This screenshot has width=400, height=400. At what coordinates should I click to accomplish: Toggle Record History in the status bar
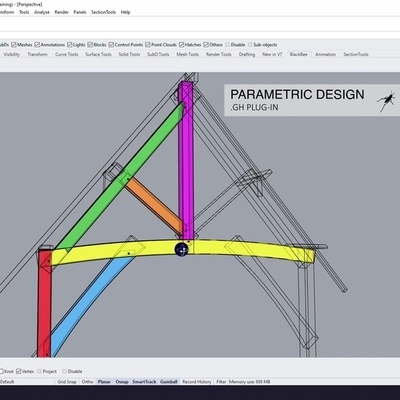197,382
